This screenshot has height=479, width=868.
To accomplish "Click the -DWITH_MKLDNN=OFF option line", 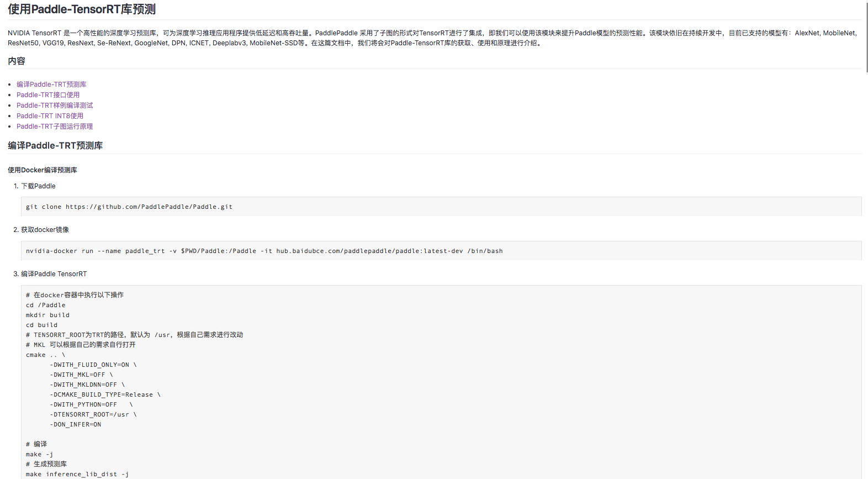I will coord(87,385).
